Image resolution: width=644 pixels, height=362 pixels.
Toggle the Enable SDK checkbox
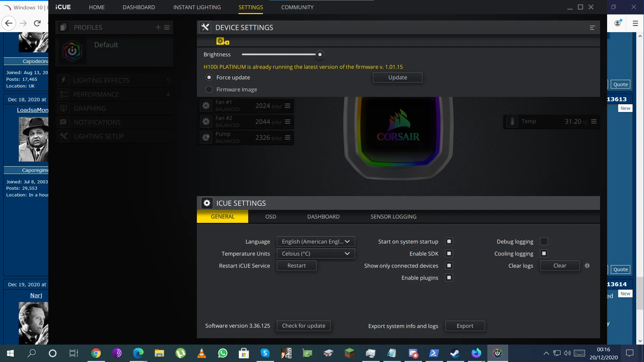click(449, 253)
